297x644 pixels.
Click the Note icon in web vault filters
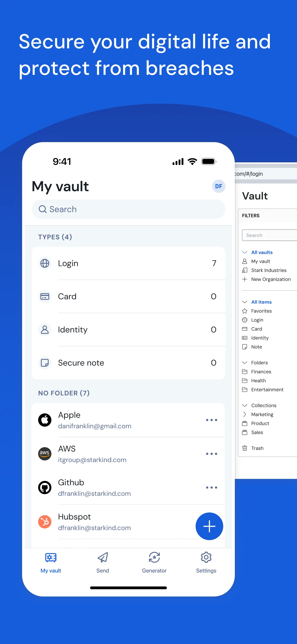(245, 347)
